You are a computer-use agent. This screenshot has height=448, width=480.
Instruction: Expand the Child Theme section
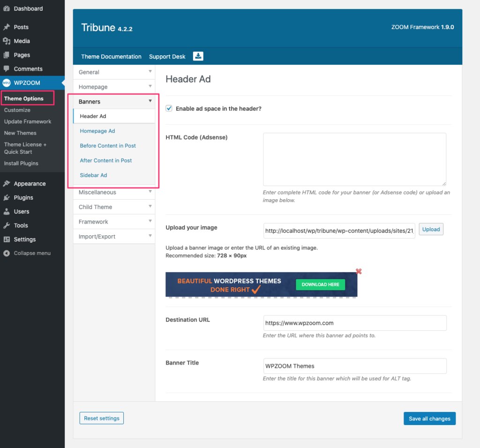114,207
